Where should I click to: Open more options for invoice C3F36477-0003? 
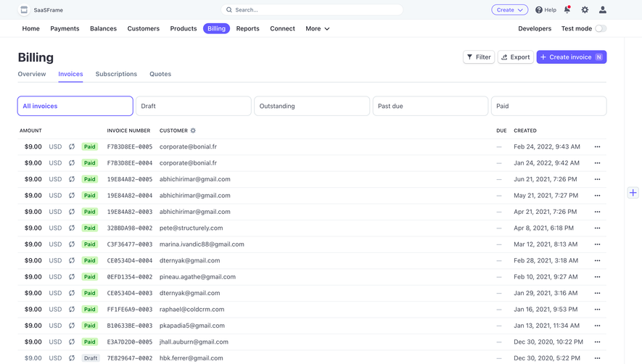click(597, 244)
